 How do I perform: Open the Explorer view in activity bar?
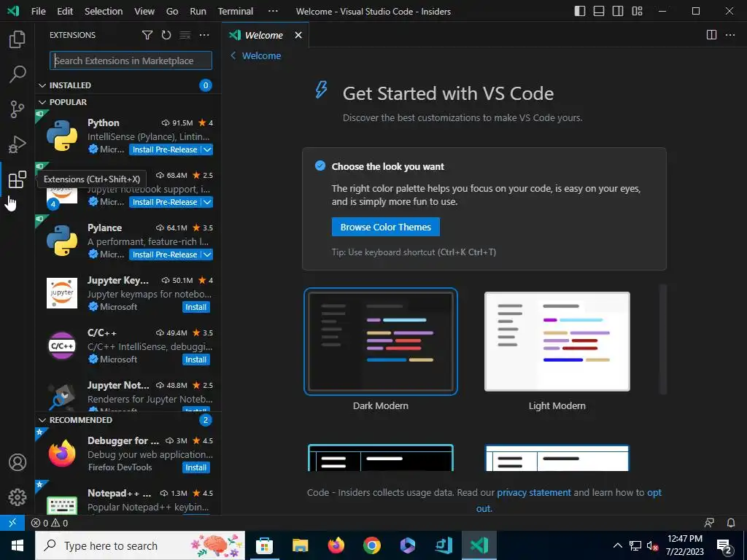point(18,39)
